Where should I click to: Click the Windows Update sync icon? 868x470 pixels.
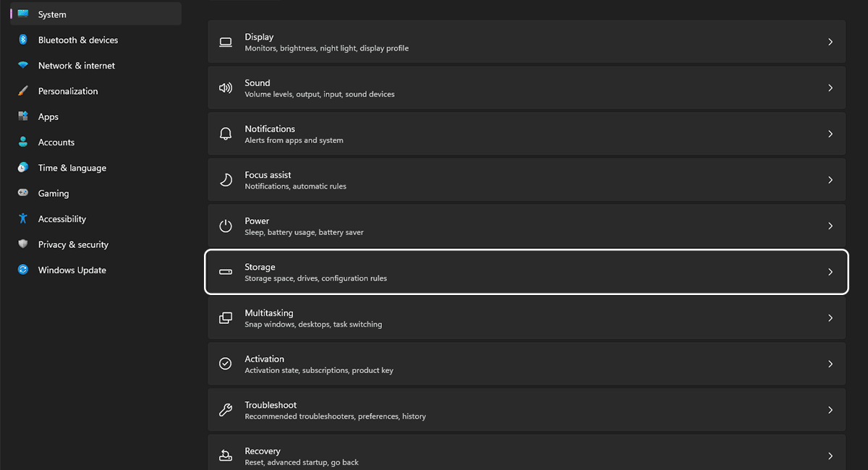click(x=23, y=270)
